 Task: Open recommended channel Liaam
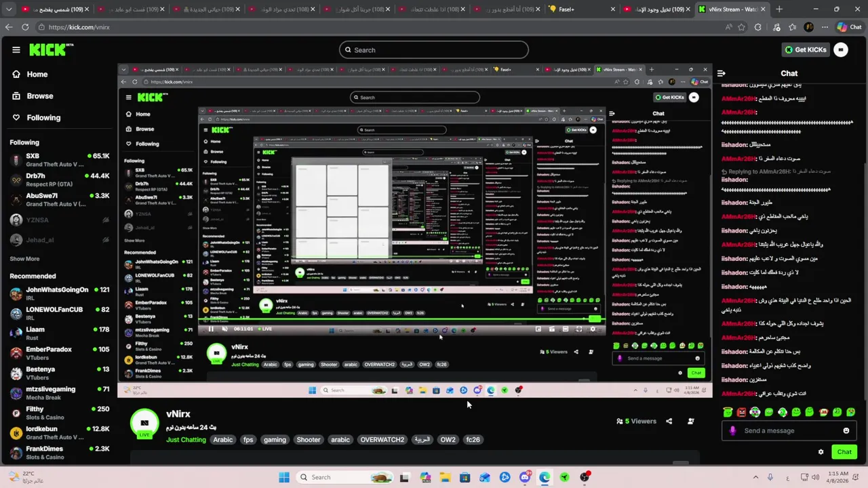(60, 333)
